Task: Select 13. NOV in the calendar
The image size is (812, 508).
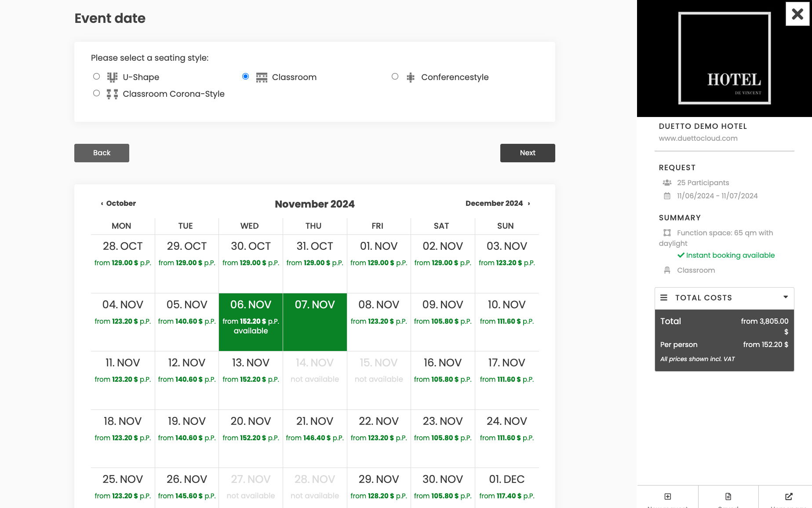Action: click(x=251, y=380)
